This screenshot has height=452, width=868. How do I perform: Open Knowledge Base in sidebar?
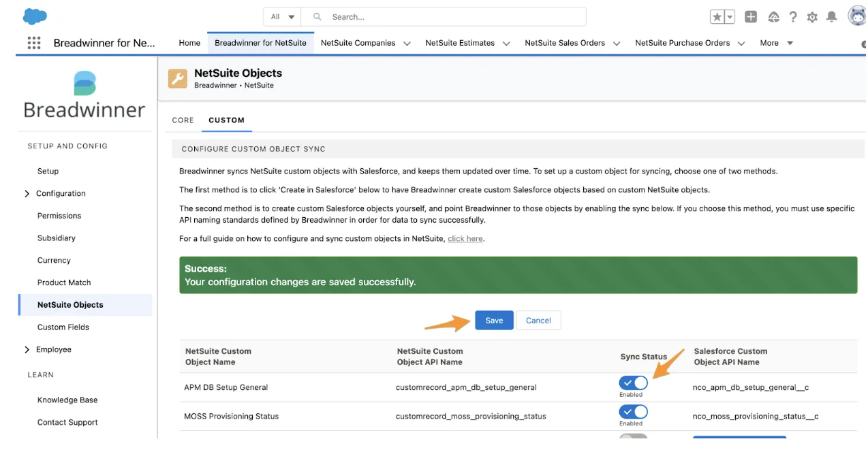click(67, 400)
